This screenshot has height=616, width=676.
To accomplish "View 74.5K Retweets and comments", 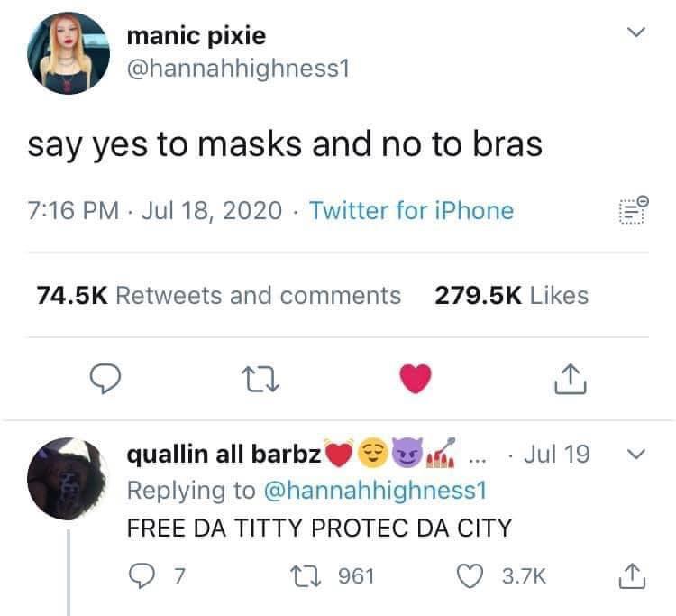I will tap(219, 296).
